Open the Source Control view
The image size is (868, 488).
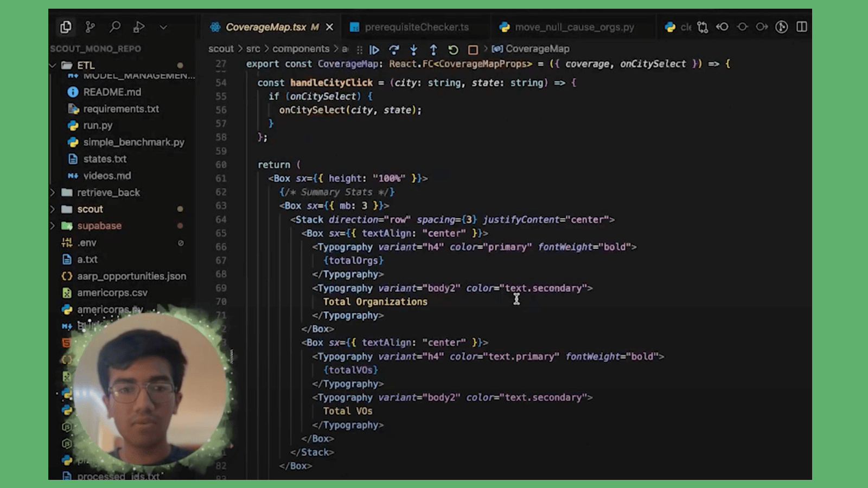click(90, 27)
